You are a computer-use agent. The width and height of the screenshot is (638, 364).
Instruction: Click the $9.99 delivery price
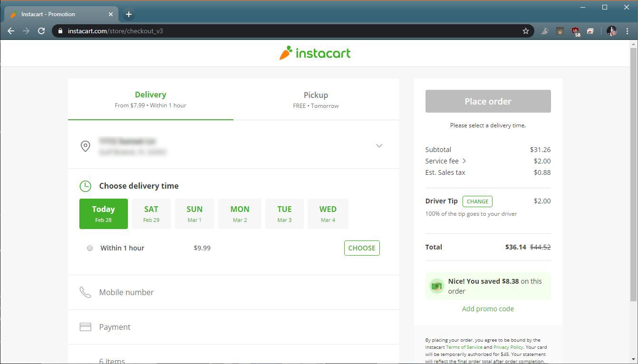click(202, 248)
